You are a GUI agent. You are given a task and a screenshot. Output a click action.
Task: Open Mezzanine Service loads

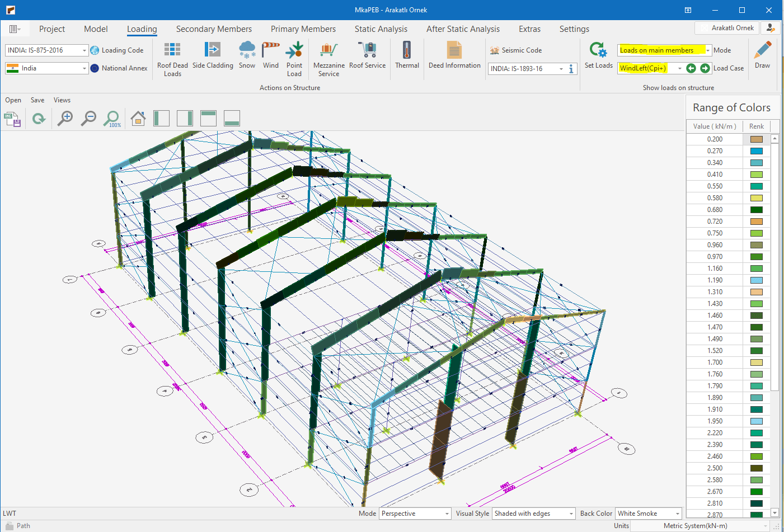(x=329, y=58)
